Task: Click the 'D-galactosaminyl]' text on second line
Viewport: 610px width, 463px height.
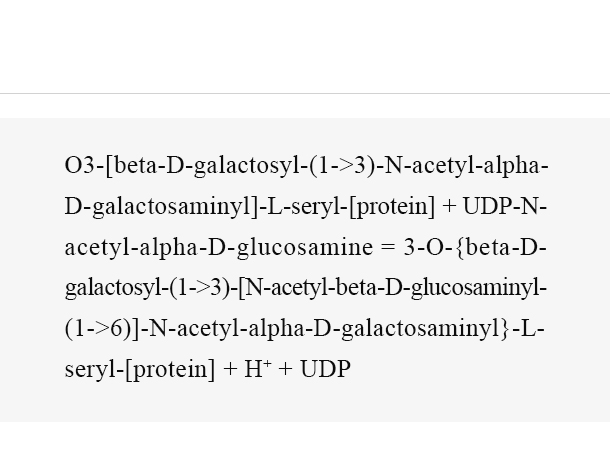Action: [x=161, y=207]
